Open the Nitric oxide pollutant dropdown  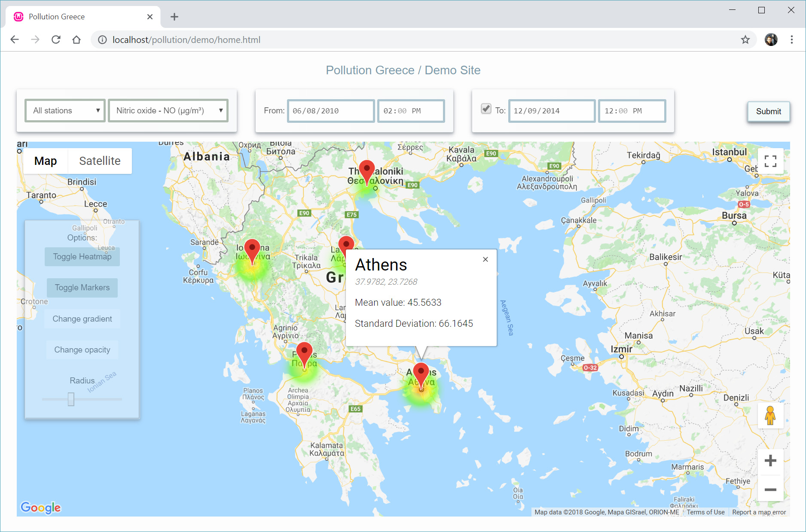click(x=168, y=111)
